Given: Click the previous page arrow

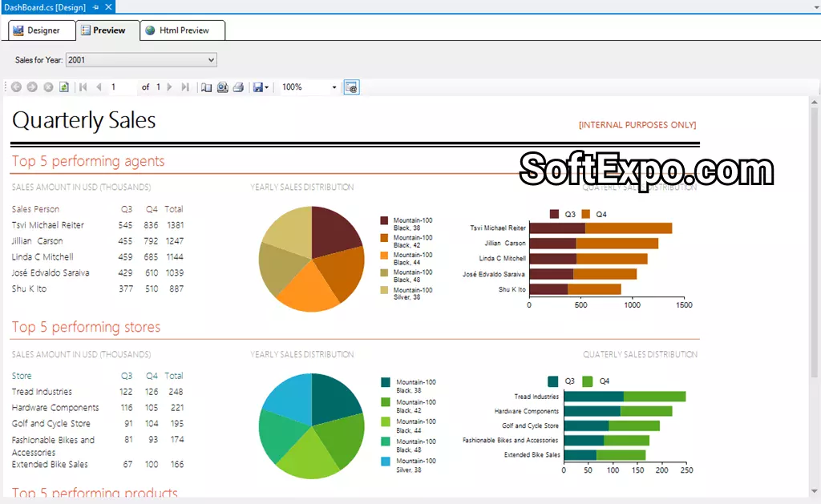Looking at the screenshot, I should [99, 87].
